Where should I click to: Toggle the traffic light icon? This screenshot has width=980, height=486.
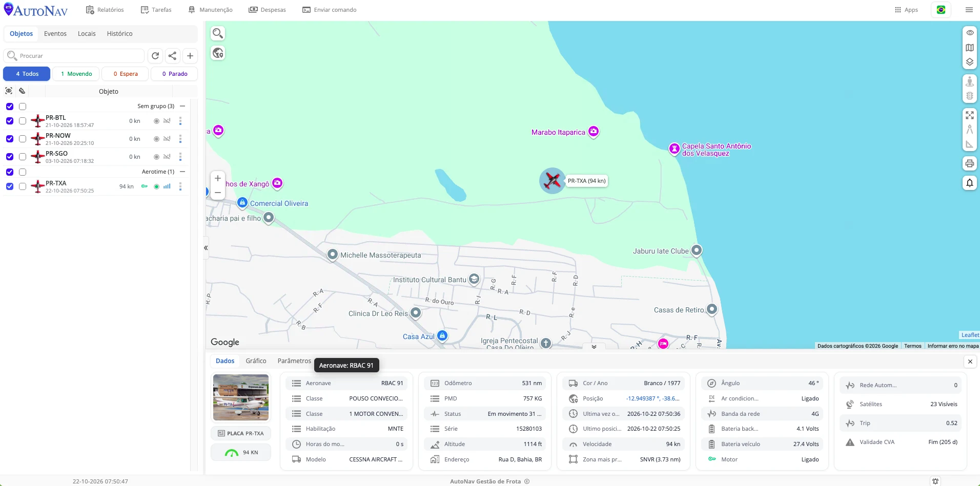click(970, 96)
